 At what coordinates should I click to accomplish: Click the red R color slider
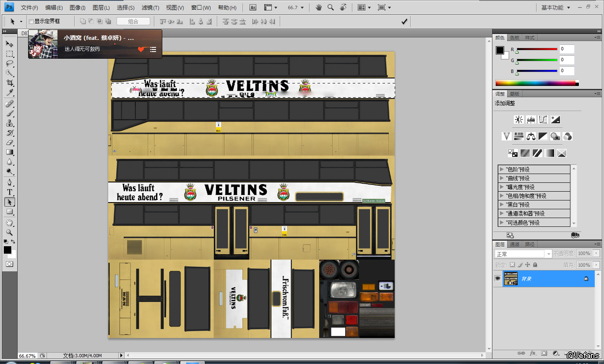(537, 49)
